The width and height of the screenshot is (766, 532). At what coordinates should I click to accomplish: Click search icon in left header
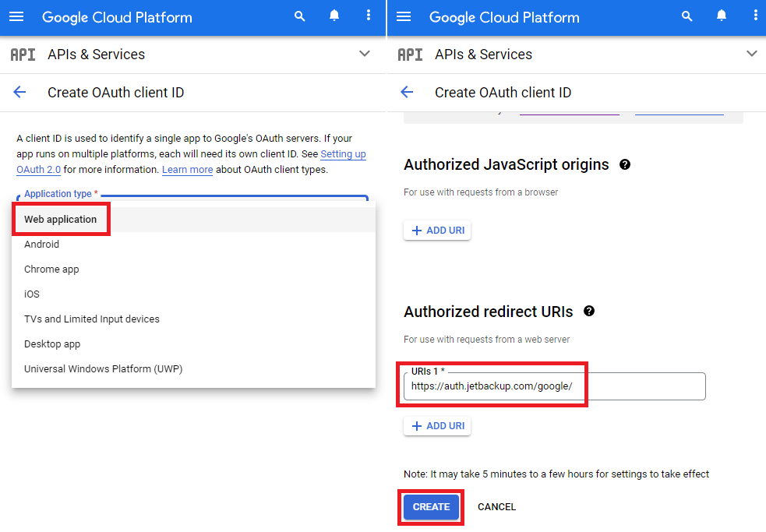pyautogui.click(x=300, y=16)
